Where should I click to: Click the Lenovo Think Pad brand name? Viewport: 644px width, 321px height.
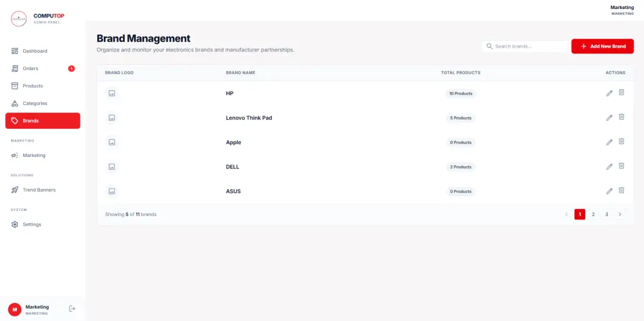tap(249, 118)
